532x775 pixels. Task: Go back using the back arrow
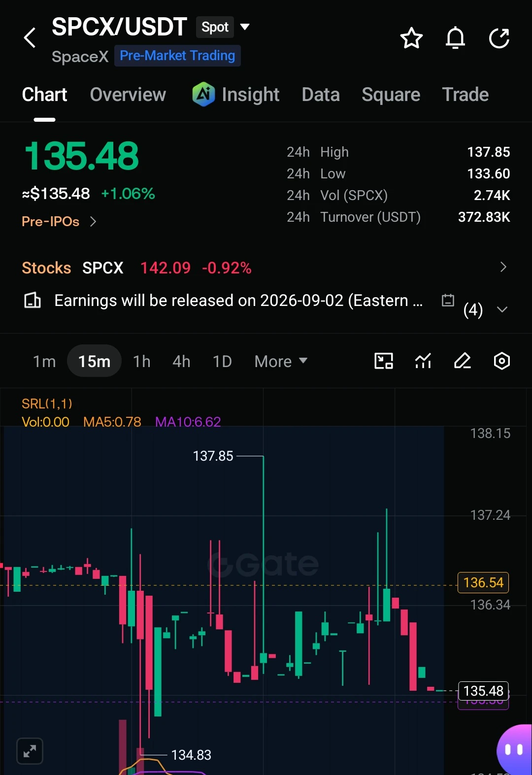tap(30, 38)
